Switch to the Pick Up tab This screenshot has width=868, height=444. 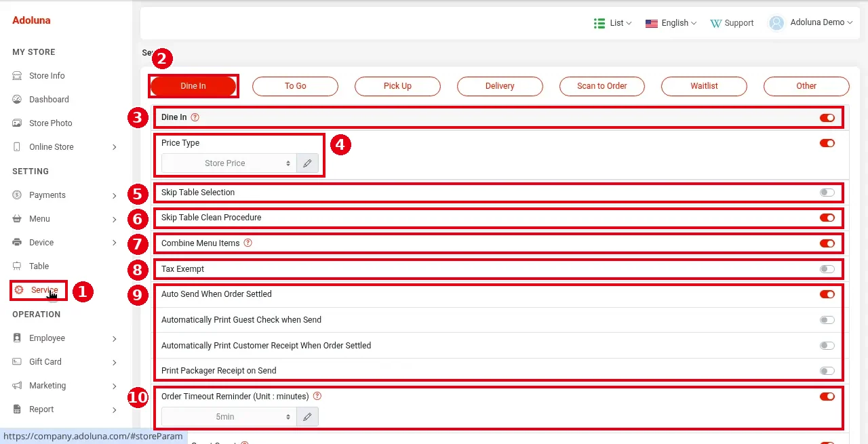coord(397,86)
